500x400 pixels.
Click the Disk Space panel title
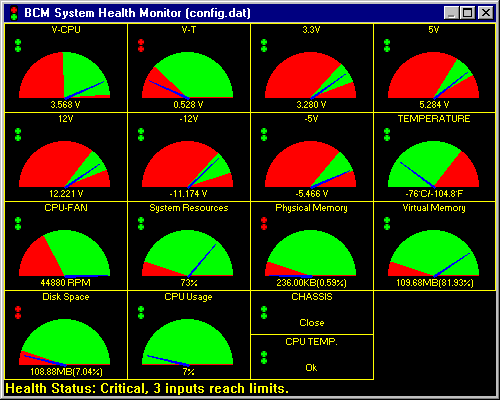coord(66,297)
